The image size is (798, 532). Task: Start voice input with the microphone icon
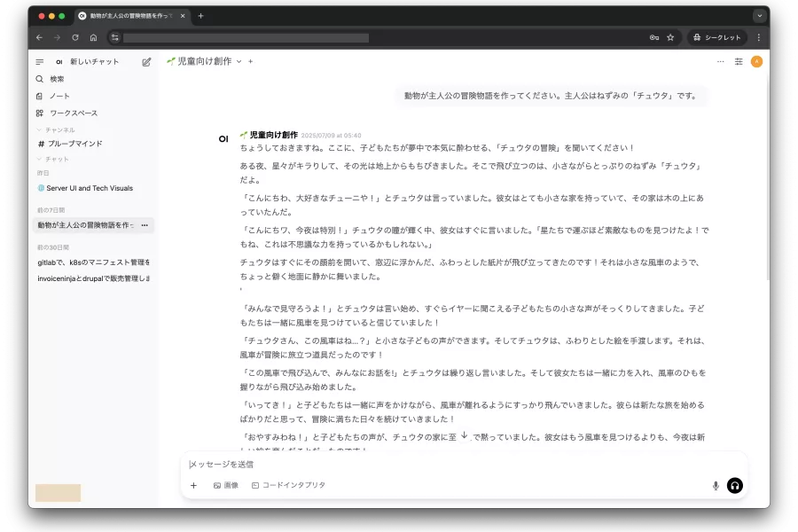716,486
